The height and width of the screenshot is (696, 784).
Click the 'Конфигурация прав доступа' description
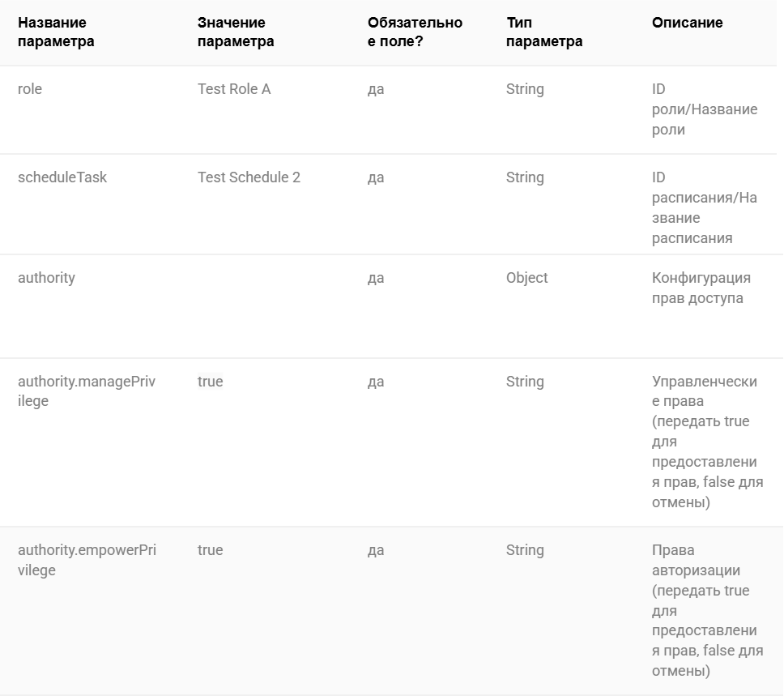[x=701, y=288]
